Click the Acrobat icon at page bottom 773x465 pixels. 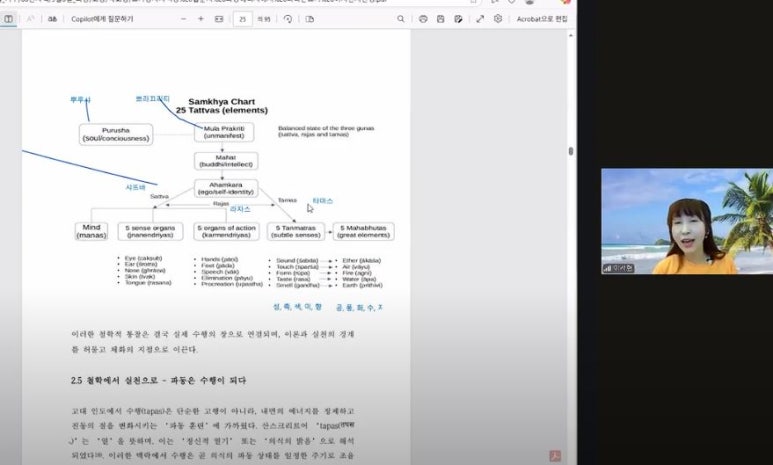(555, 456)
